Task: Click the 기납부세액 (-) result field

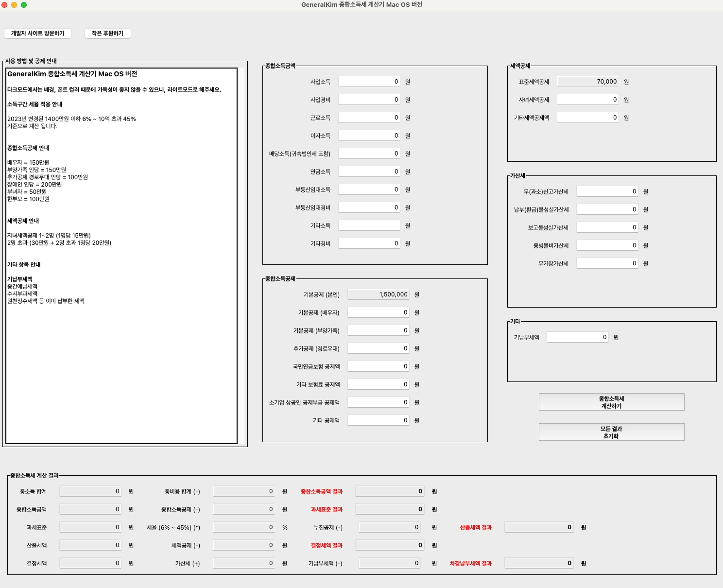Action: (390, 563)
